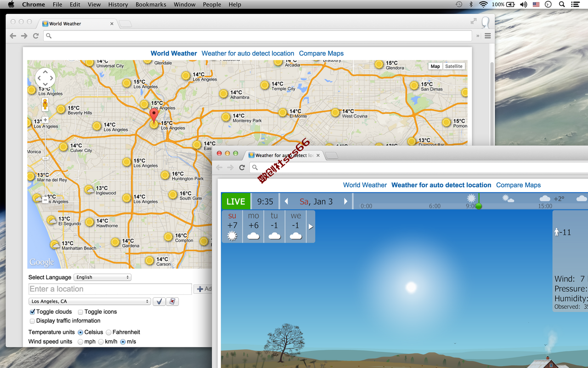Image resolution: width=588 pixels, height=368 pixels.
Task: Click the map pan control in World Weather
Action: coord(45,78)
